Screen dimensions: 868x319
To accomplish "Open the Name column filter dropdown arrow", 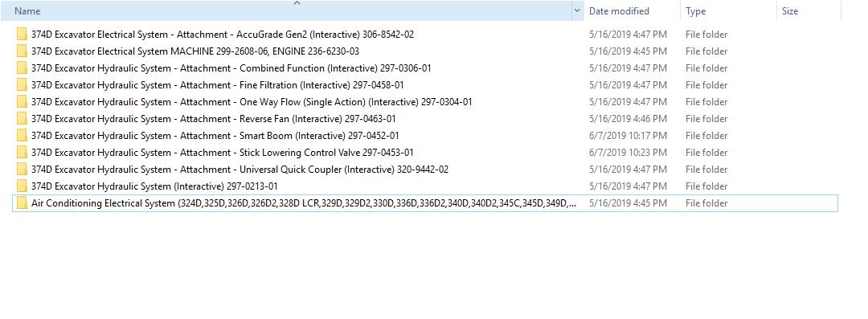I will tap(577, 10).
